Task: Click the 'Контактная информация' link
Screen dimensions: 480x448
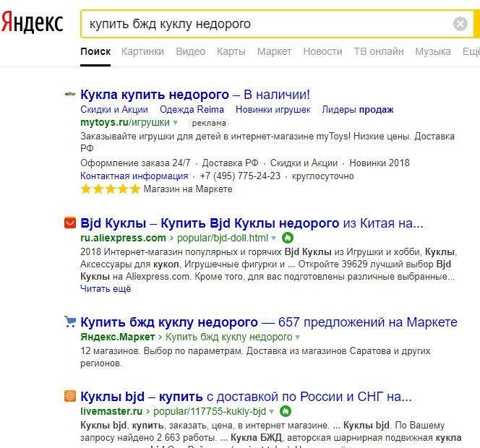Action: tap(134, 176)
